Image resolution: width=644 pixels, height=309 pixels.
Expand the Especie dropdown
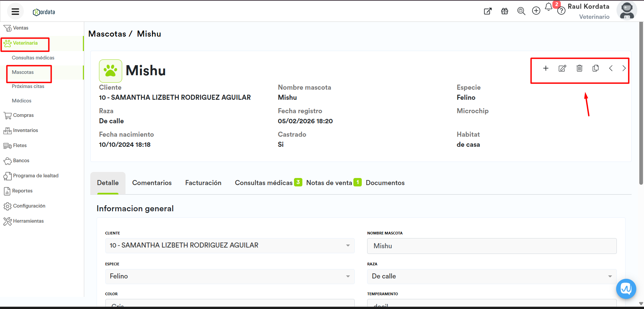click(348, 276)
